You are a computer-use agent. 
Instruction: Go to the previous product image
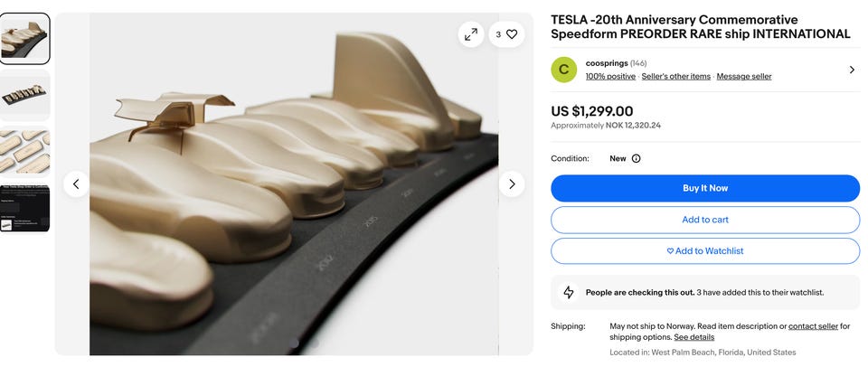[76, 184]
